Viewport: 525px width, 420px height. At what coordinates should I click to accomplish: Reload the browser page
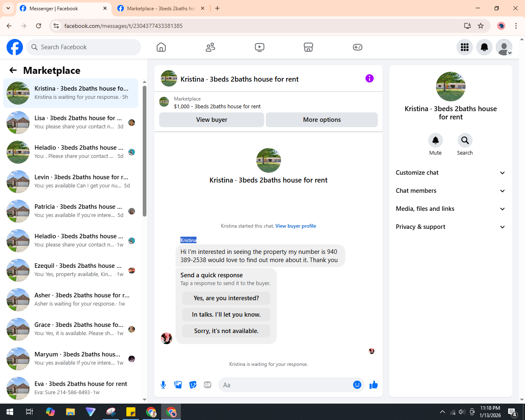point(39,26)
